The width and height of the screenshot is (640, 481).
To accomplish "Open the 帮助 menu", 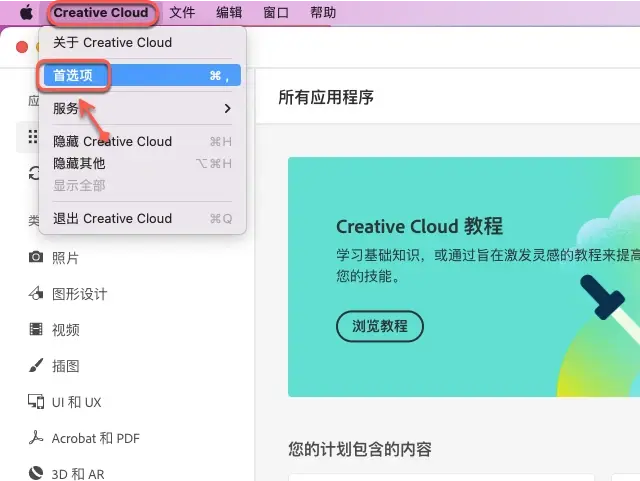I will [323, 13].
